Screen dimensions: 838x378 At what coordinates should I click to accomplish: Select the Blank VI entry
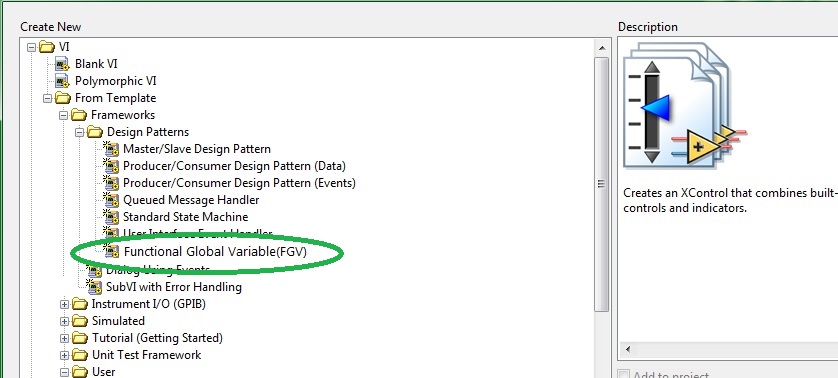96,64
